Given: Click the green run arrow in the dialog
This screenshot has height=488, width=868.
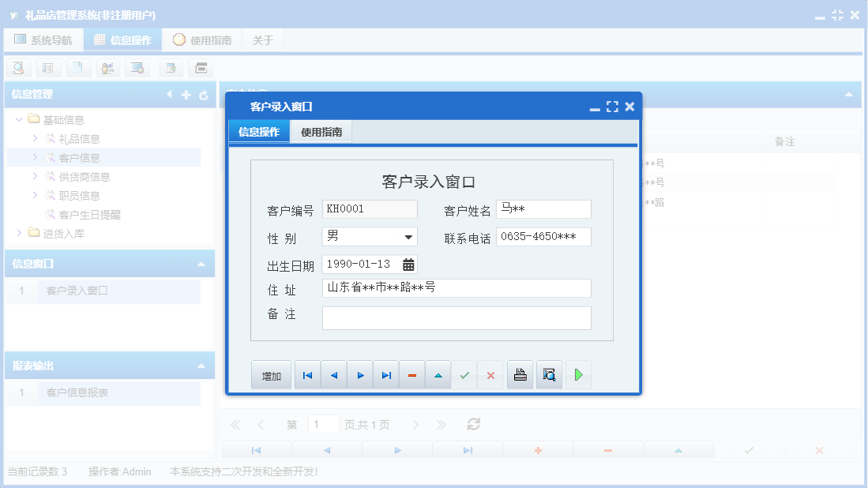Looking at the screenshot, I should tap(578, 374).
